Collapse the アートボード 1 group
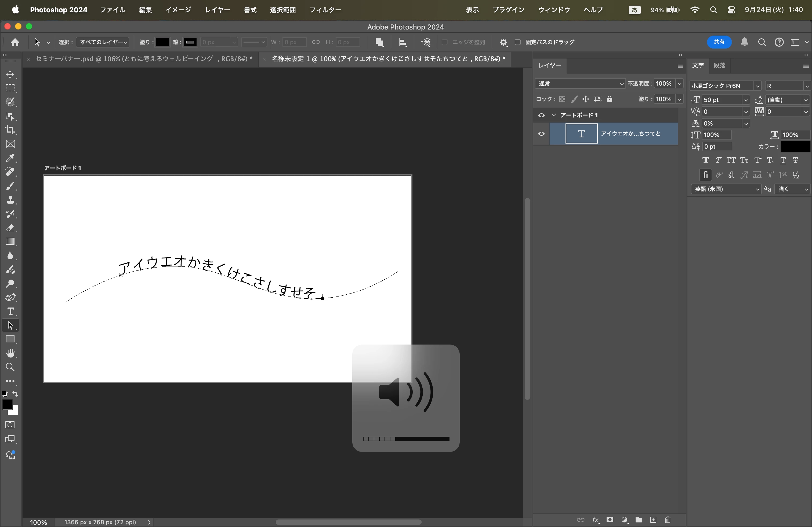812x527 pixels. tap(554, 115)
